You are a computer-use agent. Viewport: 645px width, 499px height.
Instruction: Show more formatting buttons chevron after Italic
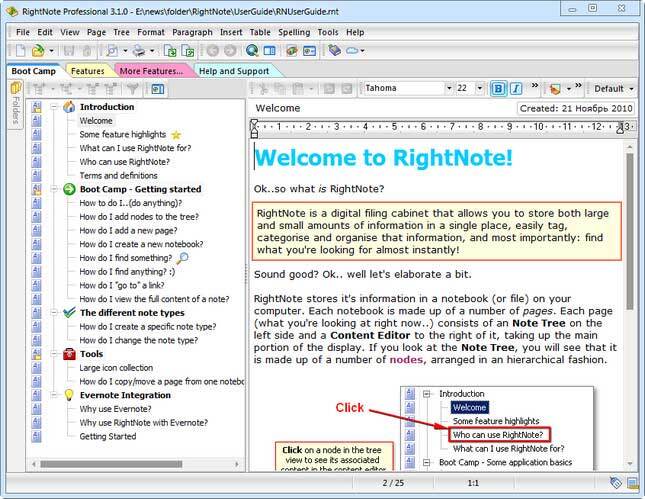click(x=535, y=86)
